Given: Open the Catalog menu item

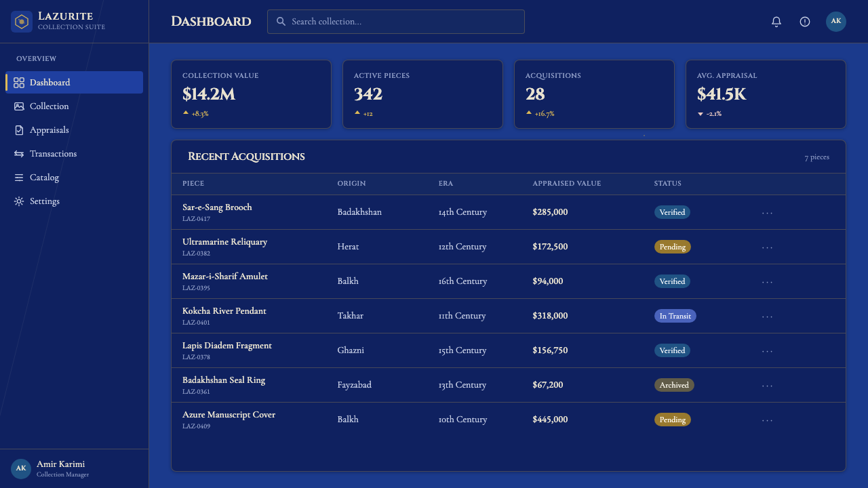Looking at the screenshot, I should 75,178.
